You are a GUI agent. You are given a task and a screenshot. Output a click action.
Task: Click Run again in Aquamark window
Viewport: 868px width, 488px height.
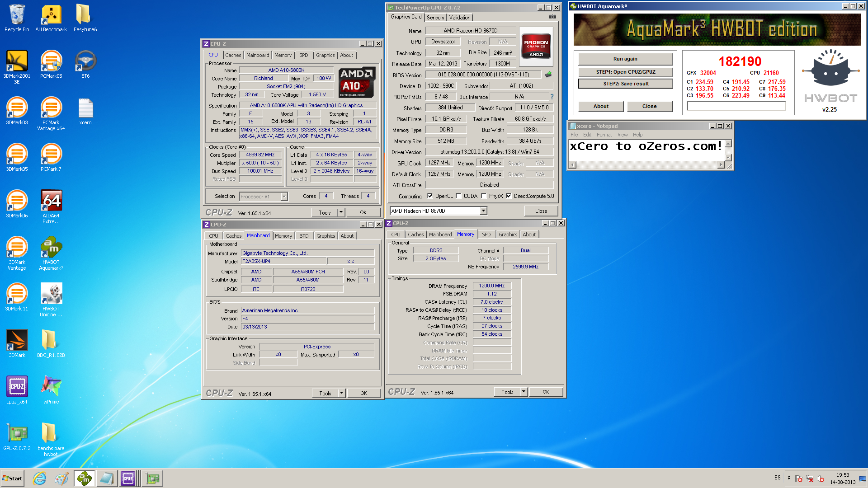coord(625,59)
